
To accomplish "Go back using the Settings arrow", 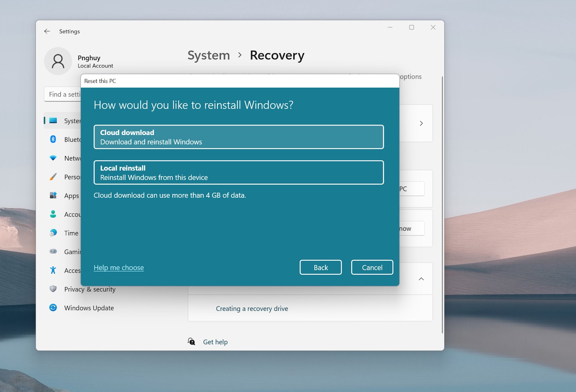I will click(x=47, y=31).
